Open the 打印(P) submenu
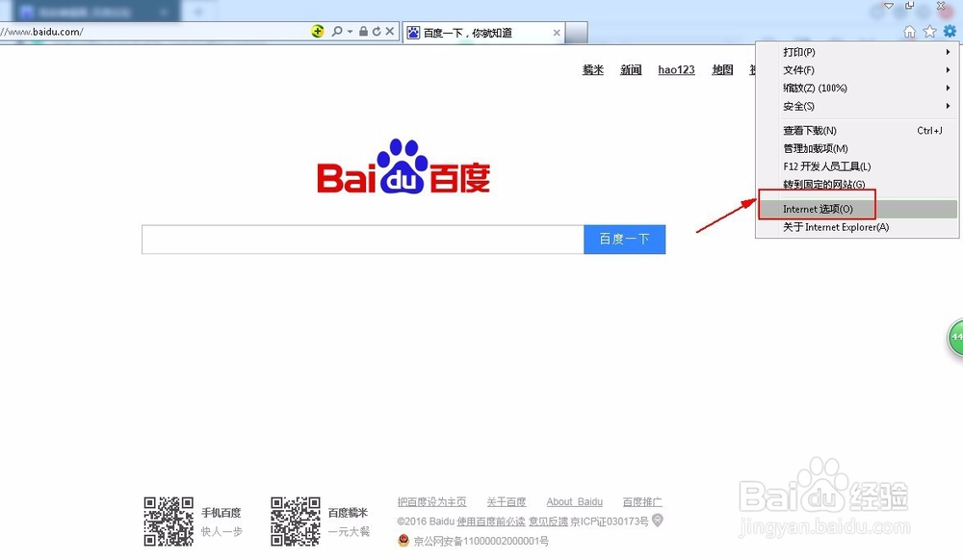 857,52
